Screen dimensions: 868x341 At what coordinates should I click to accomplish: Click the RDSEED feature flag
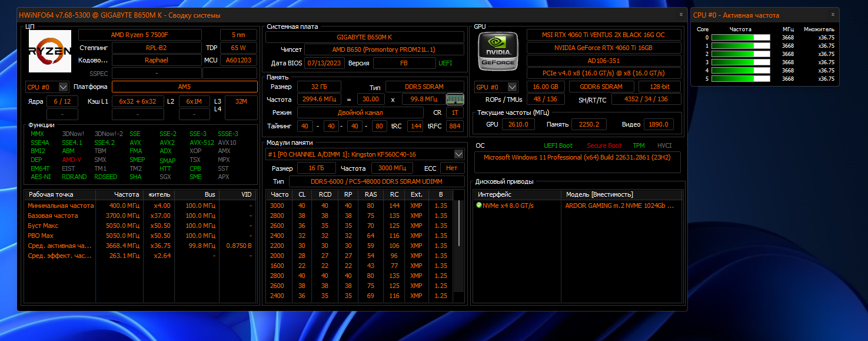point(106,177)
